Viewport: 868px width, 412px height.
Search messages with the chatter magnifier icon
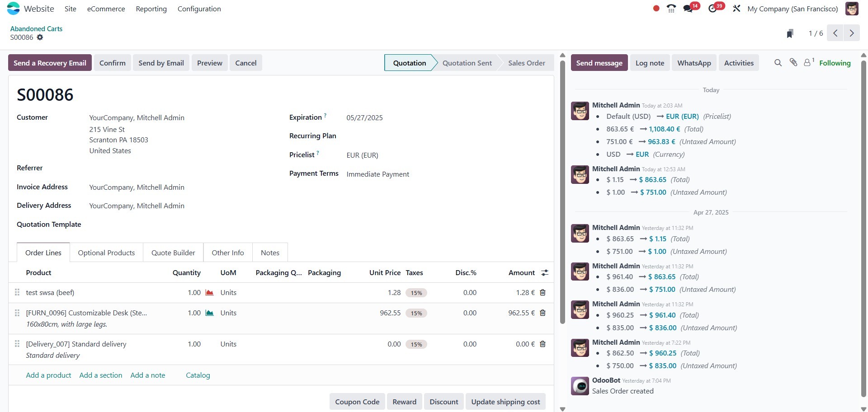[x=778, y=63]
